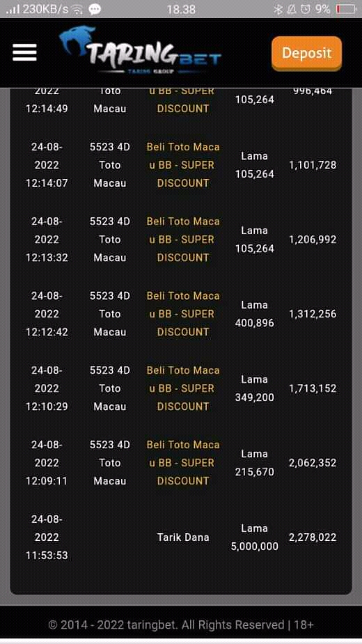The width and height of the screenshot is (362, 644).
Task: Tap the 18.38 clock in status bar
Action: [x=181, y=9]
